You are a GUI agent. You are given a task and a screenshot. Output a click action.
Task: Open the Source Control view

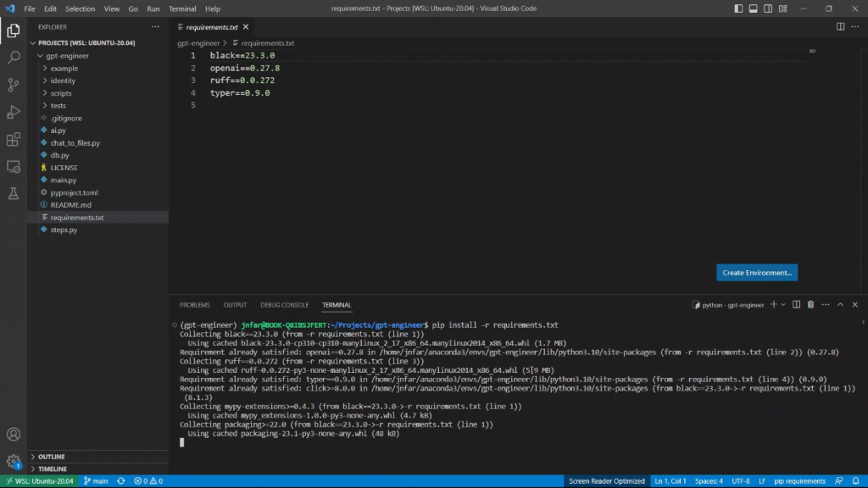(14, 85)
